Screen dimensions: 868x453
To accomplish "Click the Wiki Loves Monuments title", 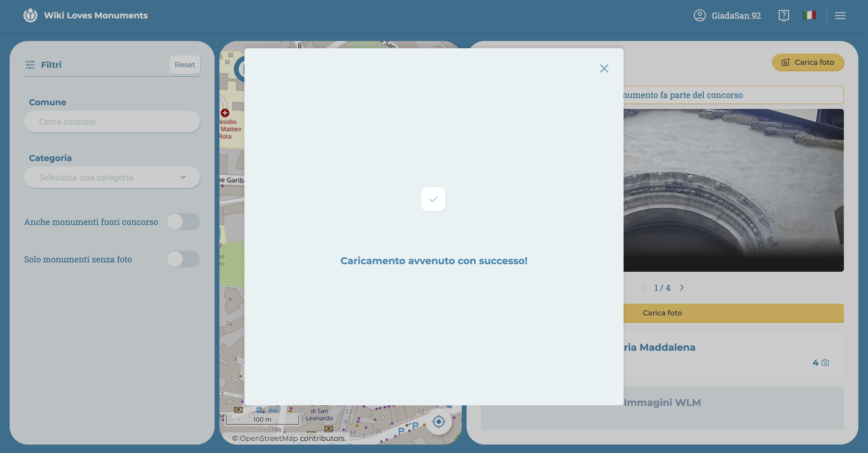I will click(96, 15).
